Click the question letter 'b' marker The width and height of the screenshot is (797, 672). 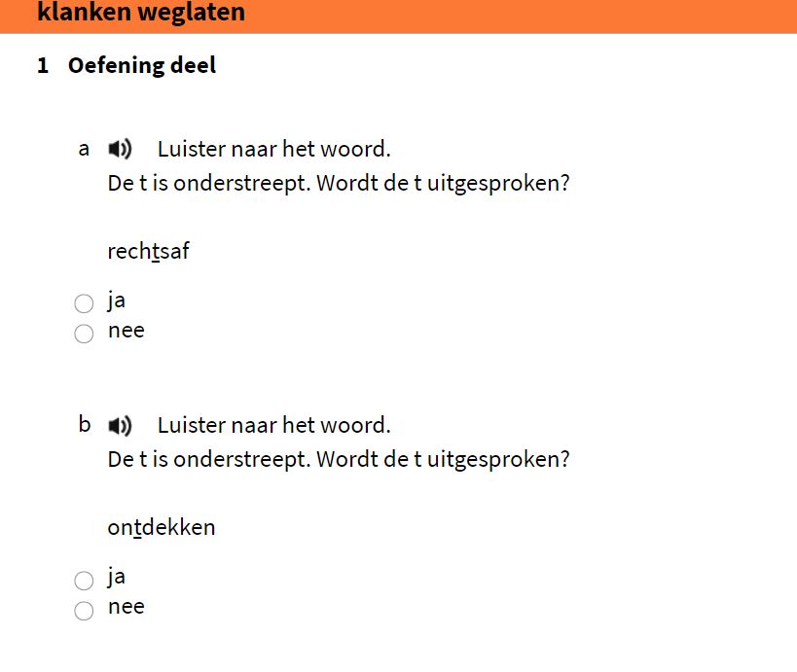click(85, 424)
